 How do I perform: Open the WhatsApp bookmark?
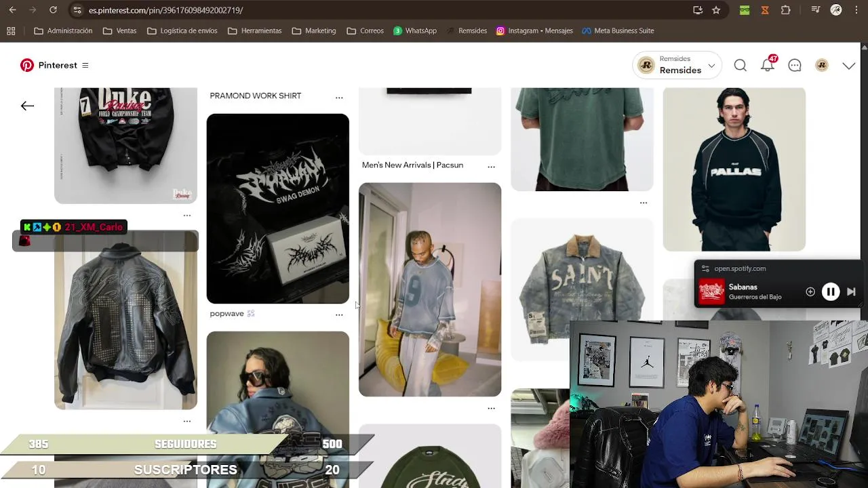click(415, 30)
